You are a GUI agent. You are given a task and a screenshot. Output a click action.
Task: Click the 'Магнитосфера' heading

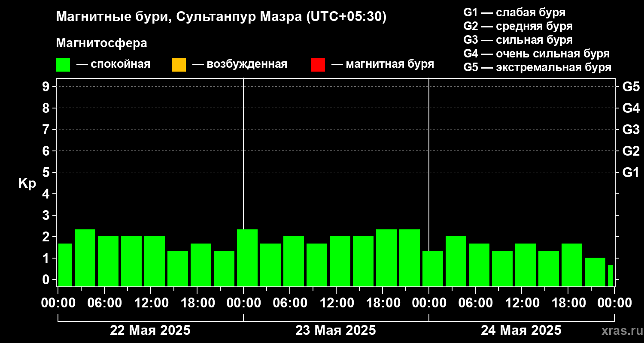(x=101, y=43)
